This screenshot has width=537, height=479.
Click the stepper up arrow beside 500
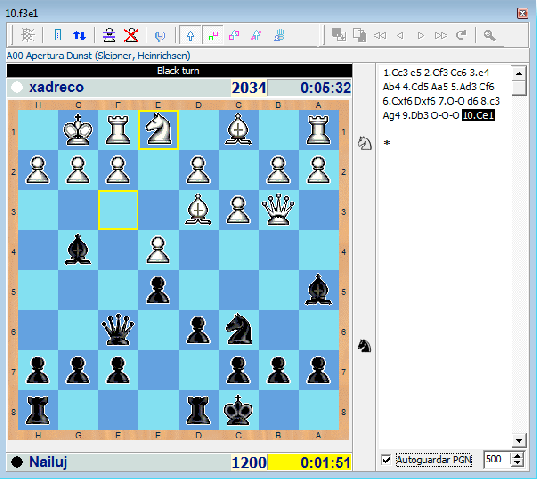pos(517,456)
